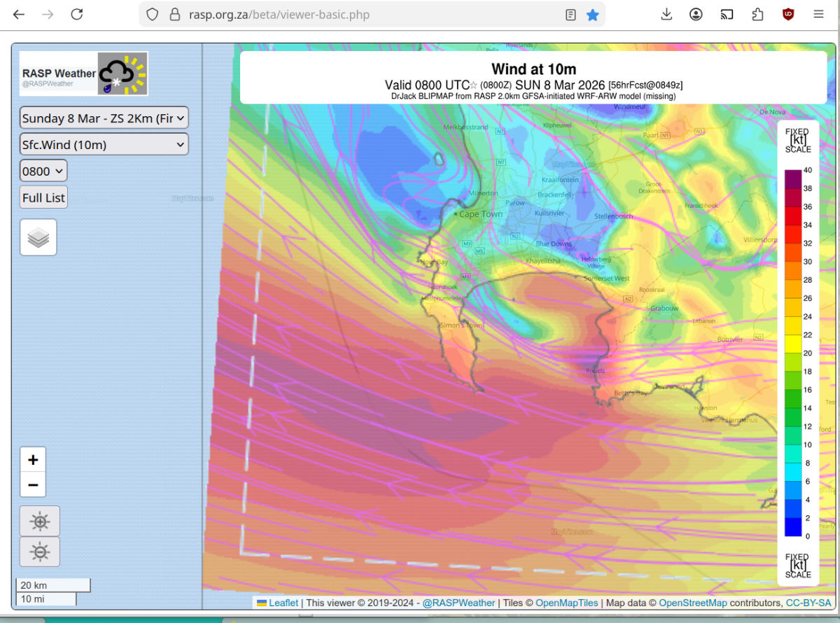This screenshot has width=840, height=623.
Task: Click the Full List button
Action: point(43,198)
